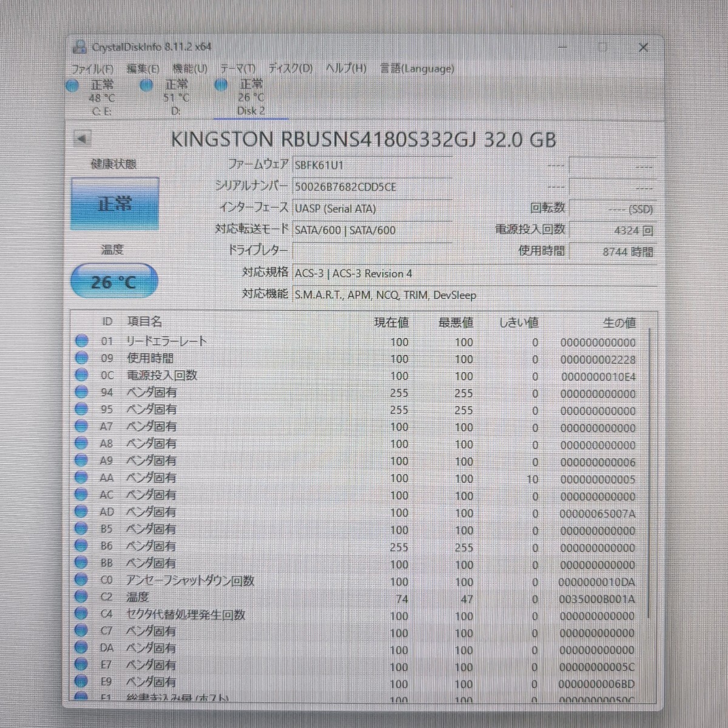
Task: Click status dot for attribute BB
Action: pyautogui.click(x=81, y=563)
